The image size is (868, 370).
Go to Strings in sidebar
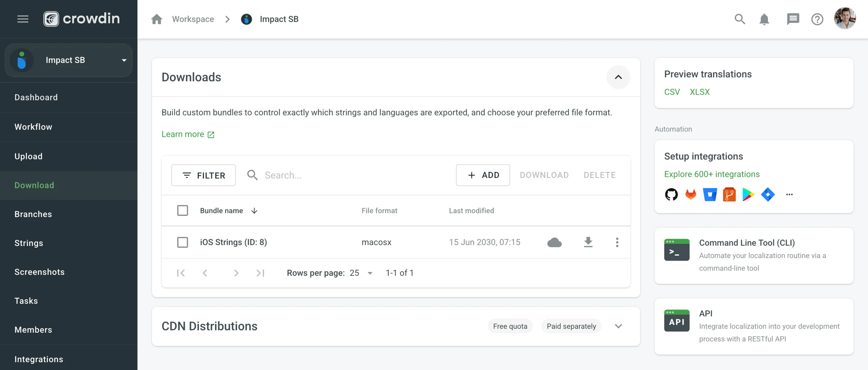[29, 243]
